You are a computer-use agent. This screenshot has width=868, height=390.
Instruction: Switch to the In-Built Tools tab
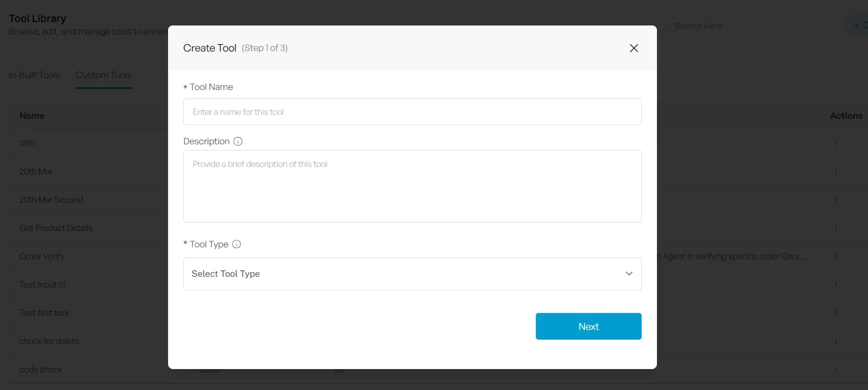[35, 75]
